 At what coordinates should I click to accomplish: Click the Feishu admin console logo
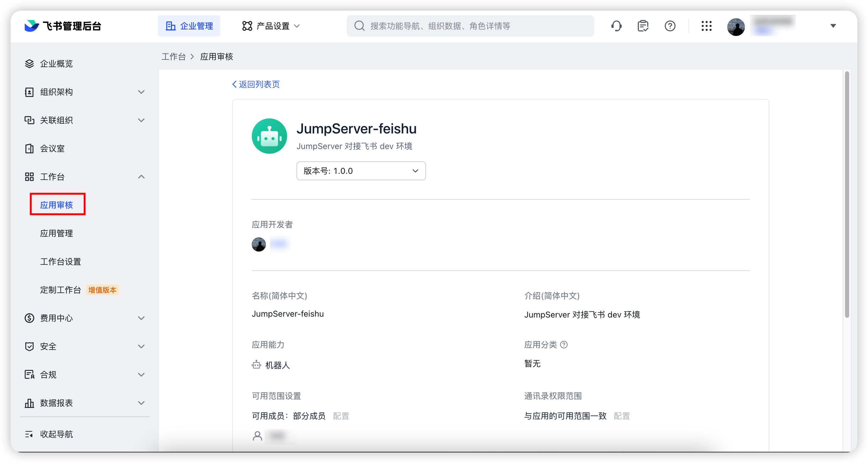click(63, 26)
